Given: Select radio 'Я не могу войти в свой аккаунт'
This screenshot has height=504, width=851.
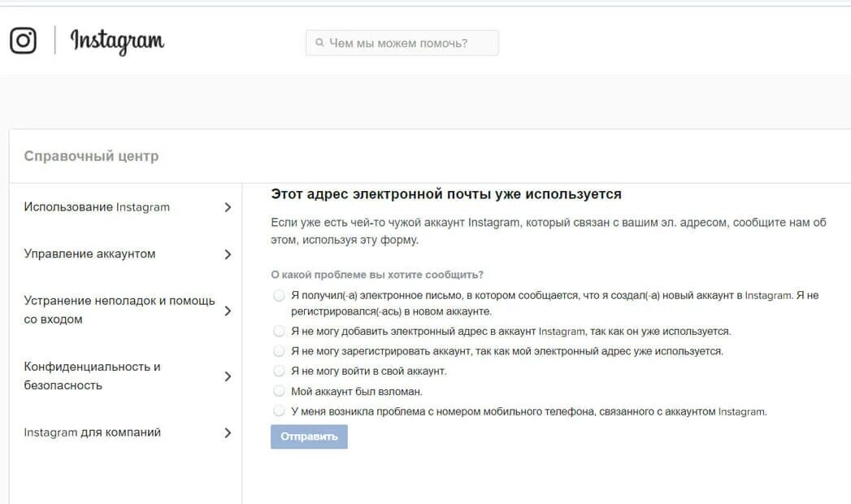Looking at the screenshot, I should coord(279,371).
